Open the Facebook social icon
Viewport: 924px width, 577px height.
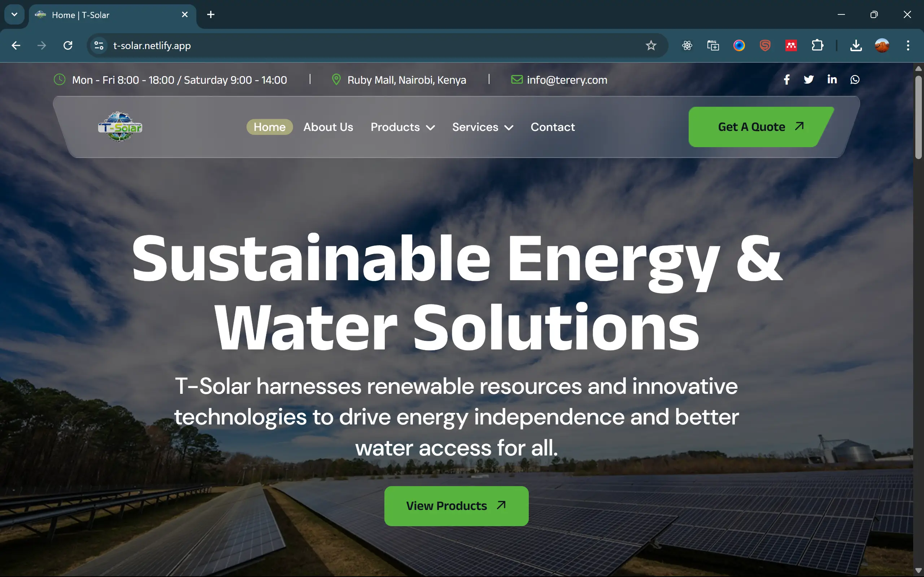(x=786, y=80)
